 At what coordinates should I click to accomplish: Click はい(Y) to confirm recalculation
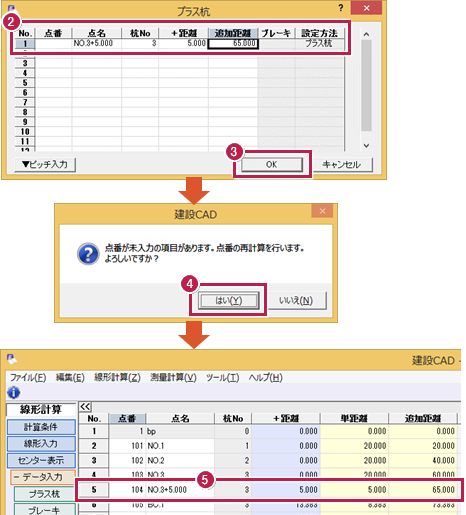click(x=228, y=301)
